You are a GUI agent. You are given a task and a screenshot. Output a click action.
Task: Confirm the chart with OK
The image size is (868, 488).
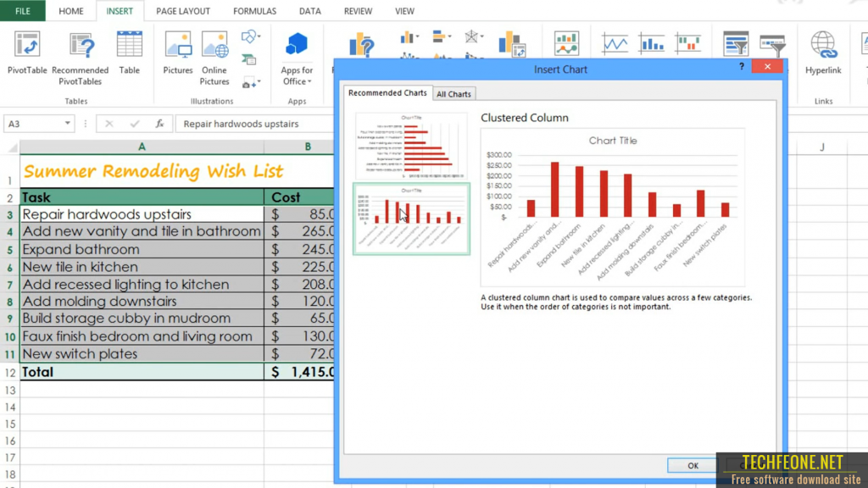pyautogui.click(x=693, y=466)
